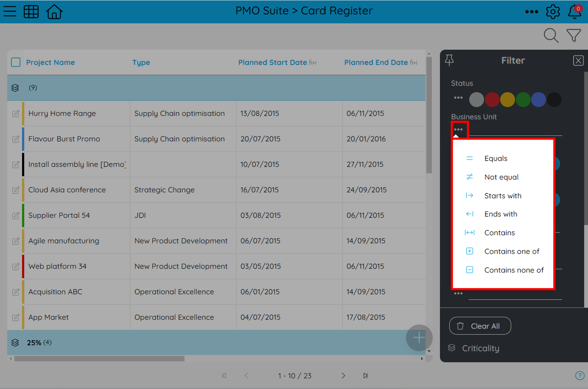Open the hamburger menu

click(10, 11)
